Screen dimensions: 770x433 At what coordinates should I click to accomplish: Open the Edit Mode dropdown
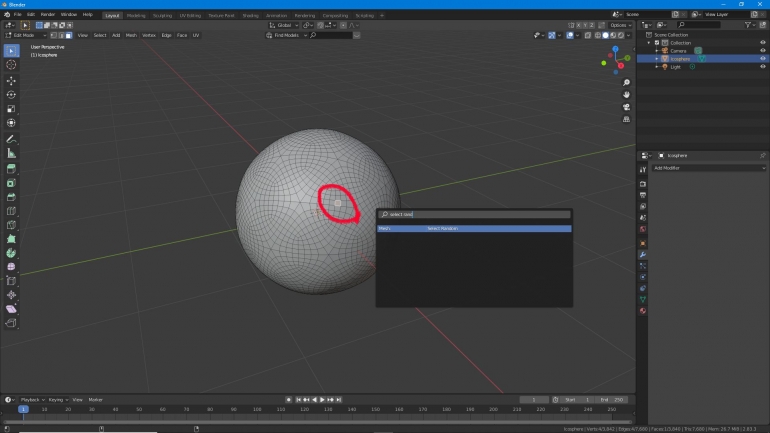point(26,35)
